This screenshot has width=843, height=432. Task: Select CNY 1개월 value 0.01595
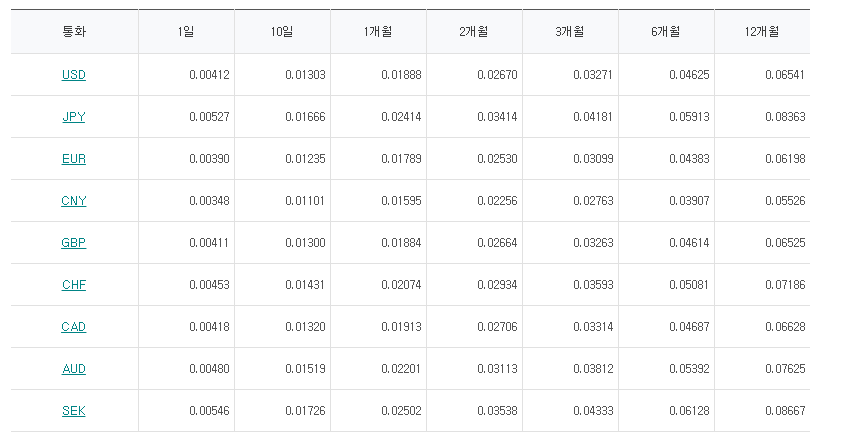tap(401, 200)
